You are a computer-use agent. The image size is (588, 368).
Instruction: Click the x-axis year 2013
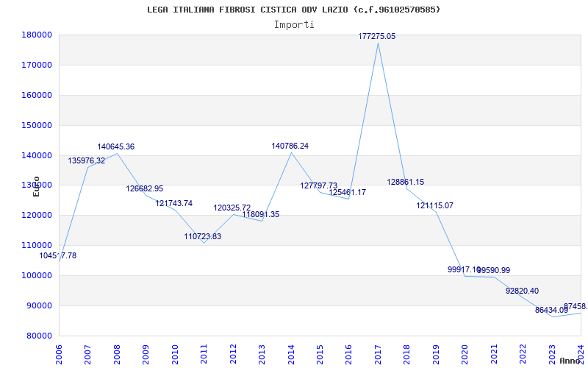click(x=262, y=355)
